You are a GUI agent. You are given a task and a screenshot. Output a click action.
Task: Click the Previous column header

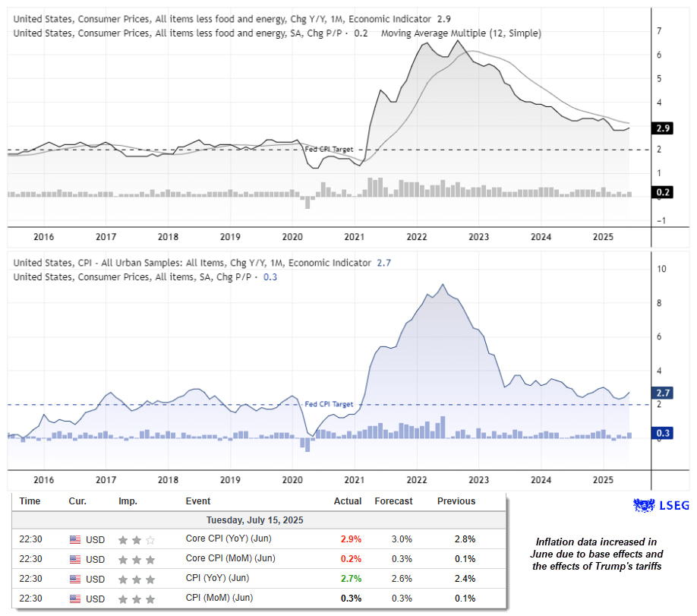pos(456,501)
